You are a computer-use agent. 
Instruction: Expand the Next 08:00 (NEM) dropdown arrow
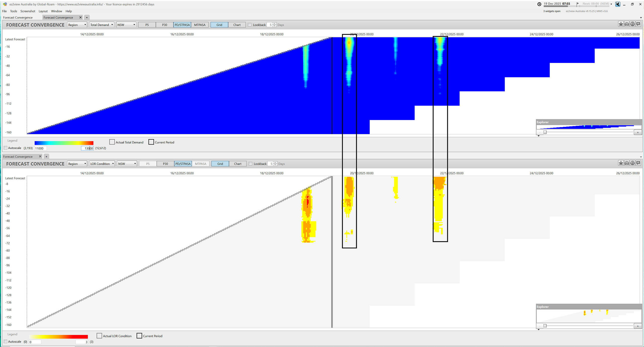611,4
